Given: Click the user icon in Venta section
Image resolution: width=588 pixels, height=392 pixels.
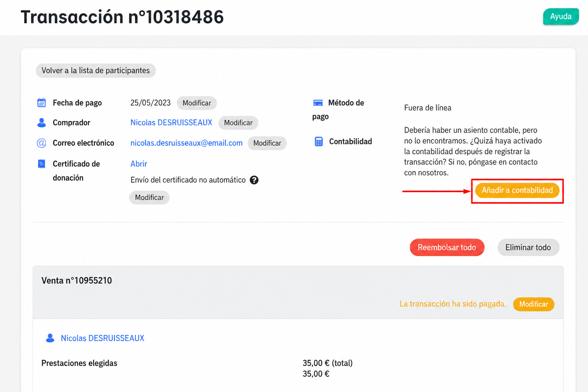Looking at the screenshot, I should pyautogui.click(x=50, y=338).
